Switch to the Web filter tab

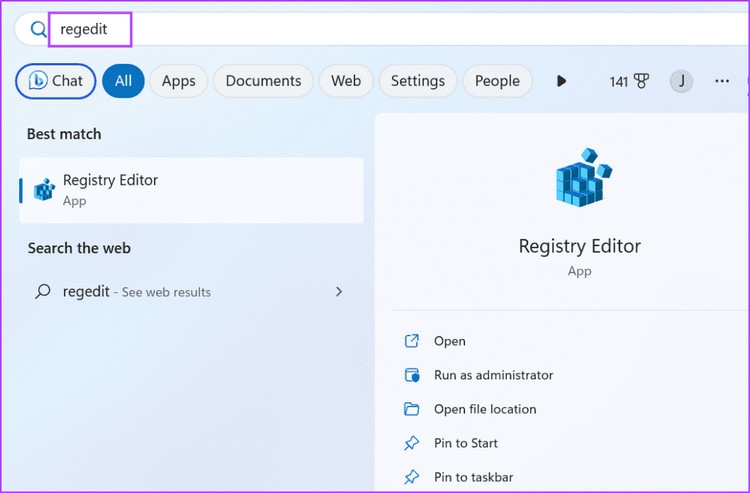coord(346,81)
